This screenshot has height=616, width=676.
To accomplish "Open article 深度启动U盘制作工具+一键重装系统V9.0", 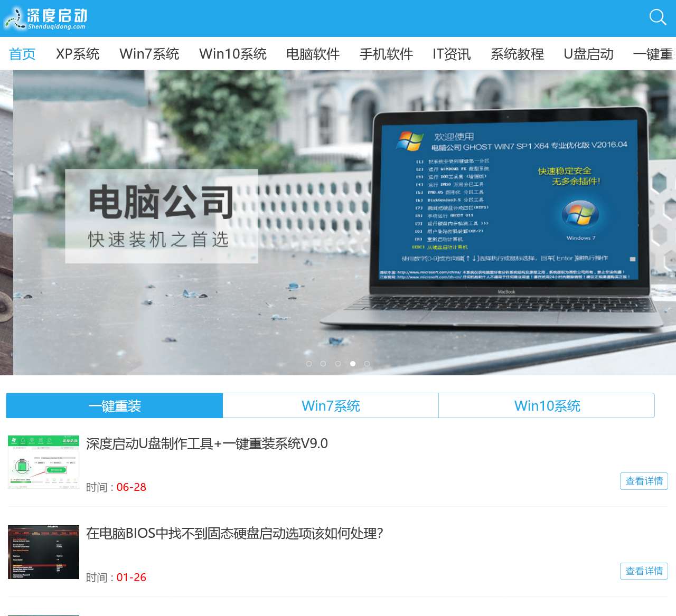I will [207, 443].
